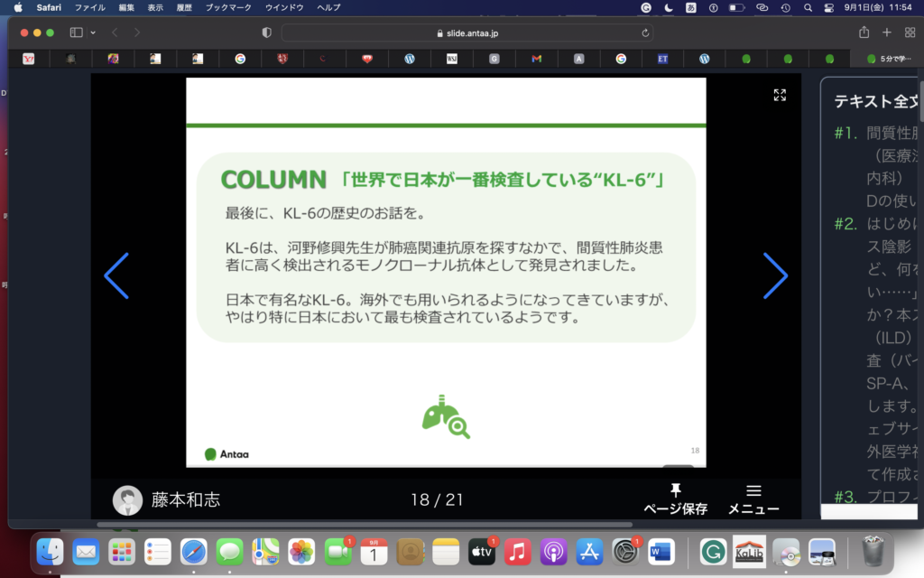The height and width of the screenshot is (578, 924).
Task: Open Safari Share sheet
Action: (x=864, y=33)
